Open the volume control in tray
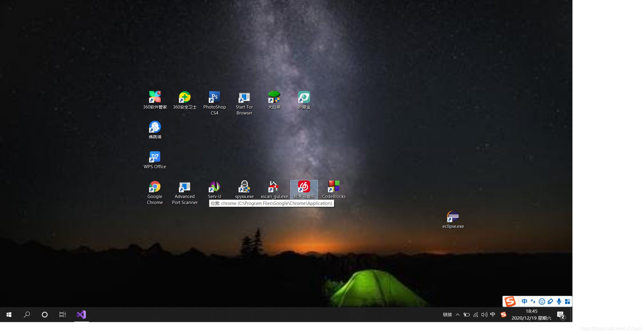644x334 pixels. click(x=484, y=315)
